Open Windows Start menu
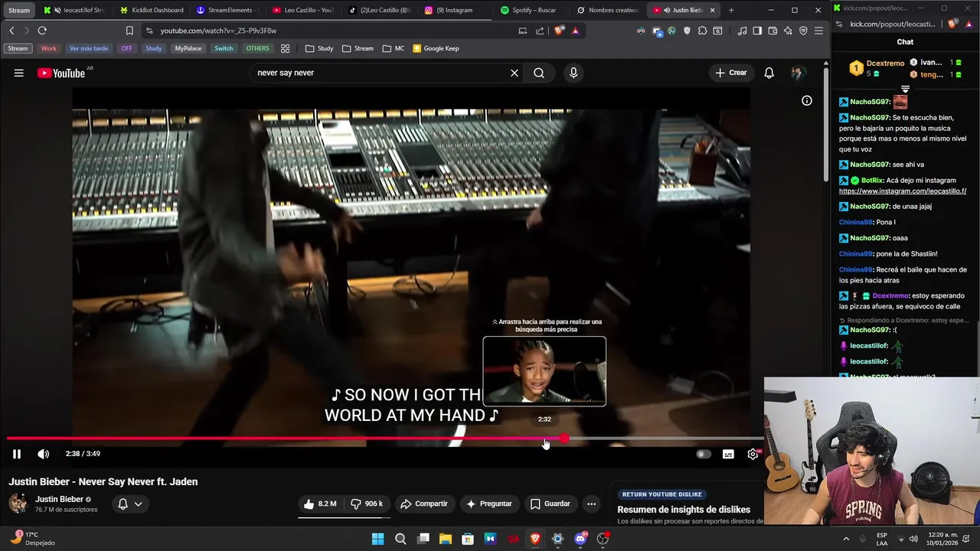This screenshot has height=551, width=980. pyautogui.click(x=377, y=539)
